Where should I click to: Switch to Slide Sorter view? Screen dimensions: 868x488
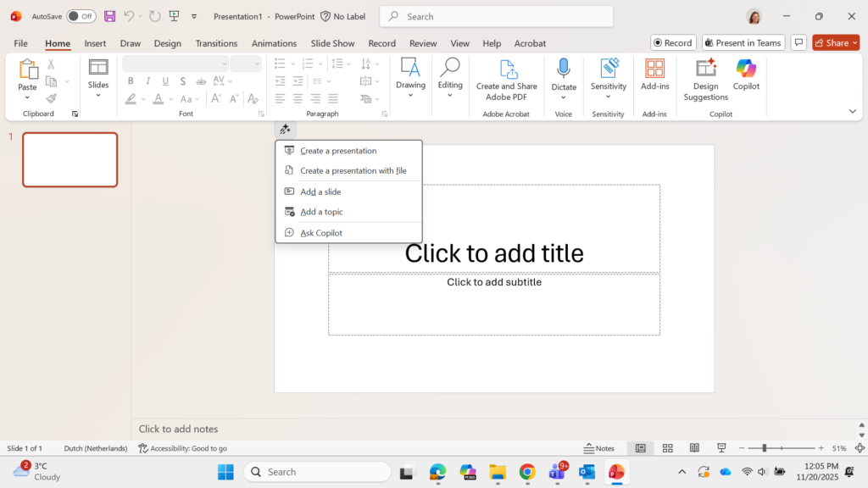[668, 448]
